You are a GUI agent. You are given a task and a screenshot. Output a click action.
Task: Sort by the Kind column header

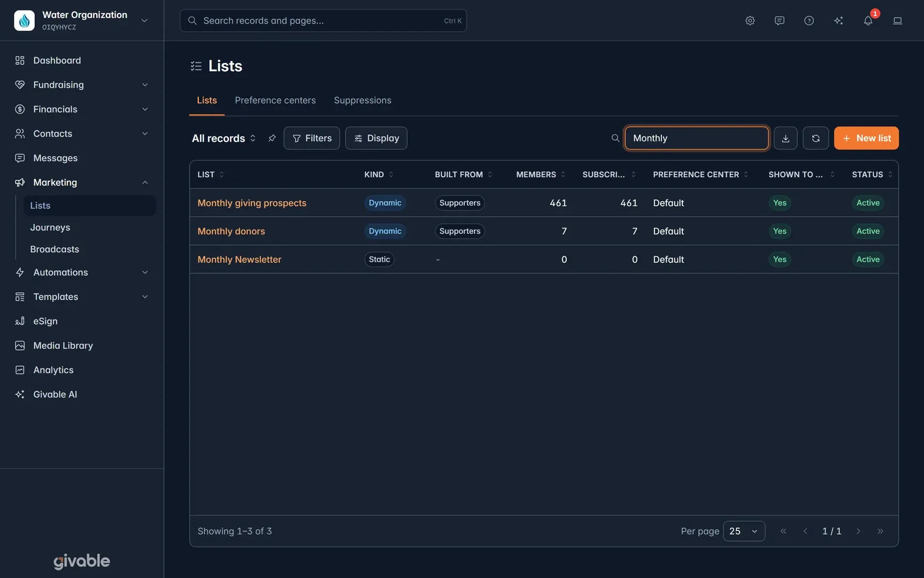[379, 174]
